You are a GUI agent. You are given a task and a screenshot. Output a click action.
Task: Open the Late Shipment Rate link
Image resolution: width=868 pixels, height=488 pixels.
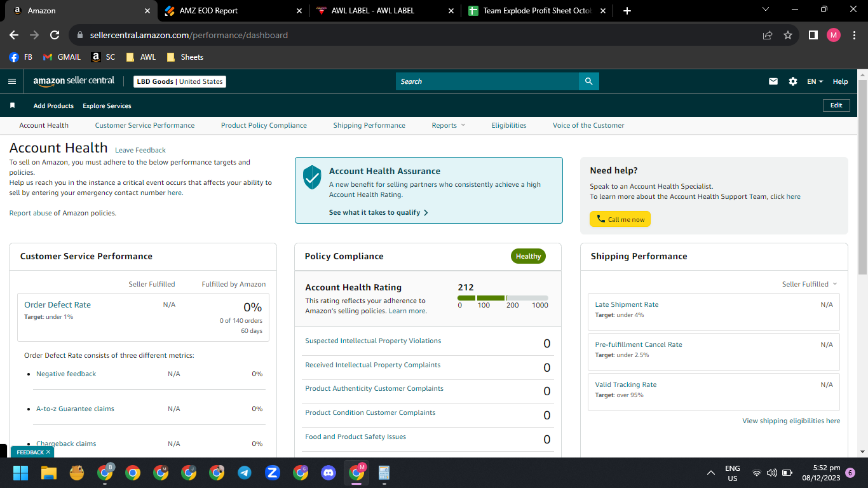click(x=627, y=304)
